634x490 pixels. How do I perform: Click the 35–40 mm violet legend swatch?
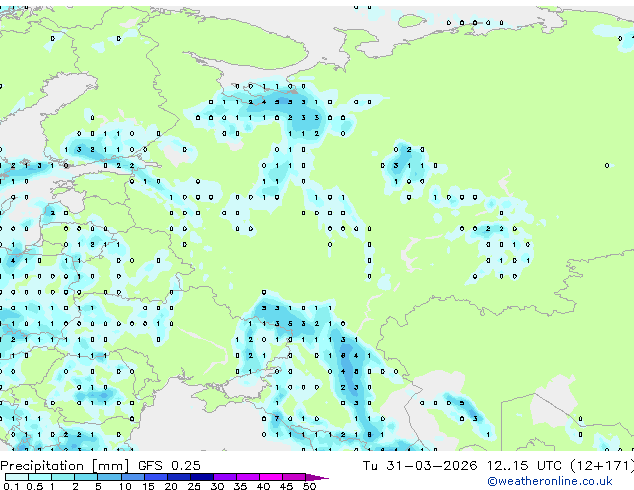(x=247, y=477)
